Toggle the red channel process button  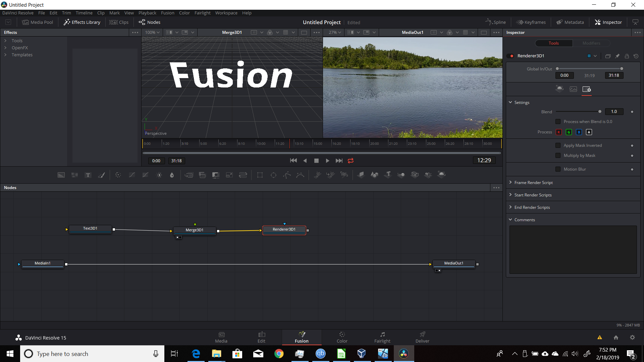click(559, 132)
